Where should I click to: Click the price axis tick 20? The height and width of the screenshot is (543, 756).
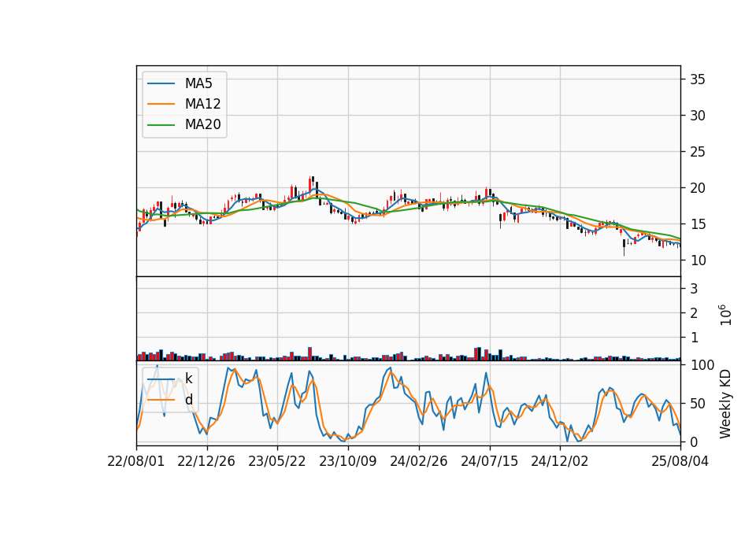pos(698,188)
